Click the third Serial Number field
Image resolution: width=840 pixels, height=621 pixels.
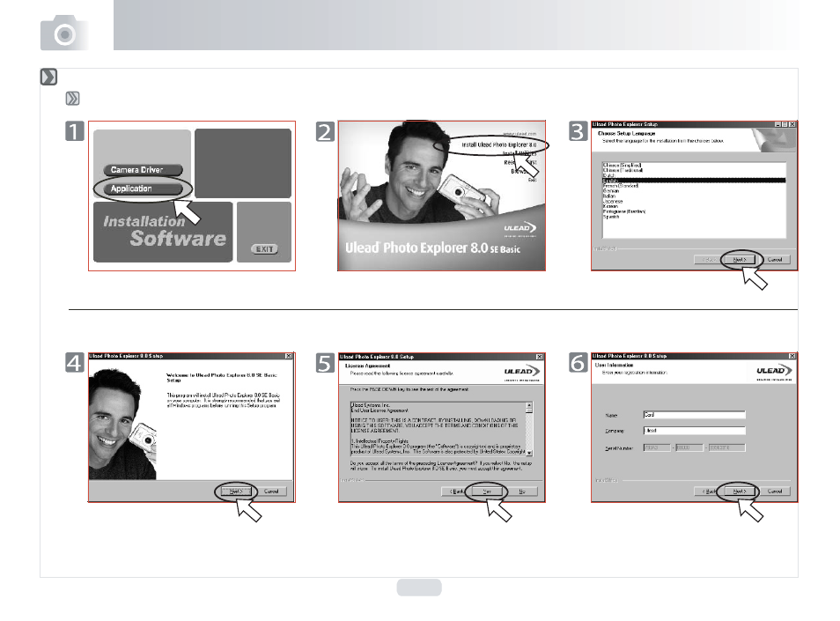click(727, 447)
